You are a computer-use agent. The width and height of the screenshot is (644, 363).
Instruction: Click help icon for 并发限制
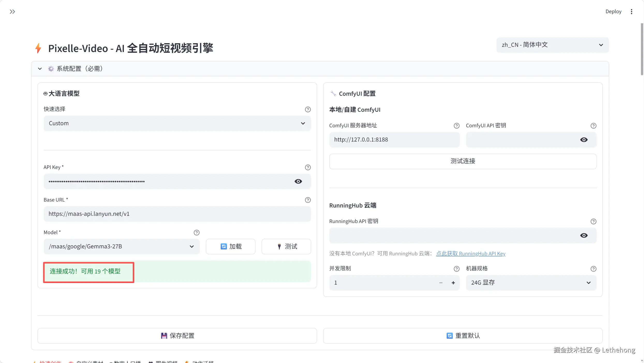click(x=456, y=269)
